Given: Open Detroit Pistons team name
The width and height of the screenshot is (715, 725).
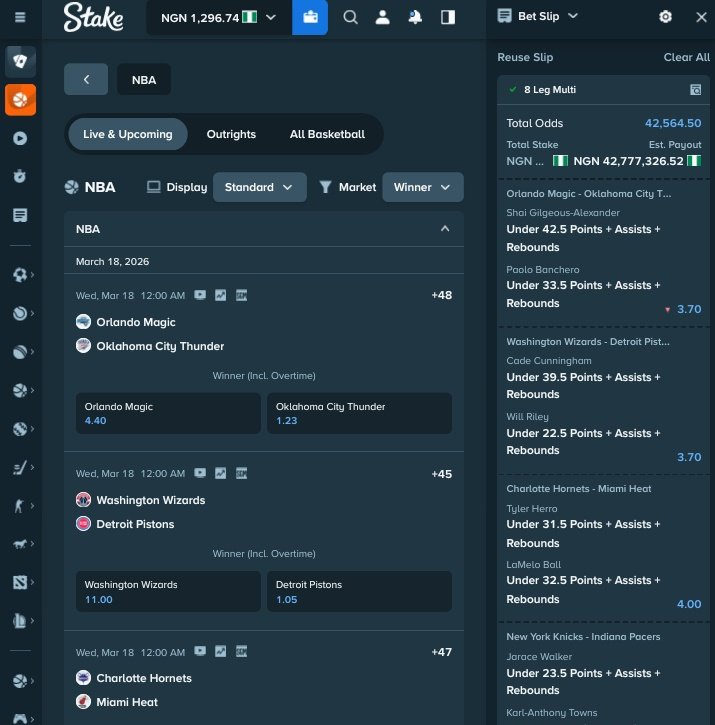Looking at the screenshot, I should pos(135,524).
